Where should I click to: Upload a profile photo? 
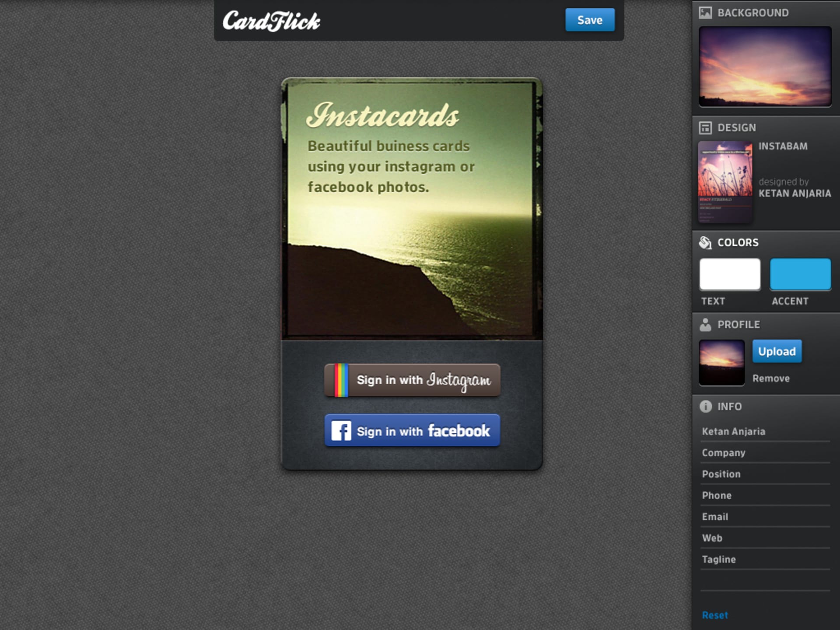pyautogui.click(x=777, y=351)
